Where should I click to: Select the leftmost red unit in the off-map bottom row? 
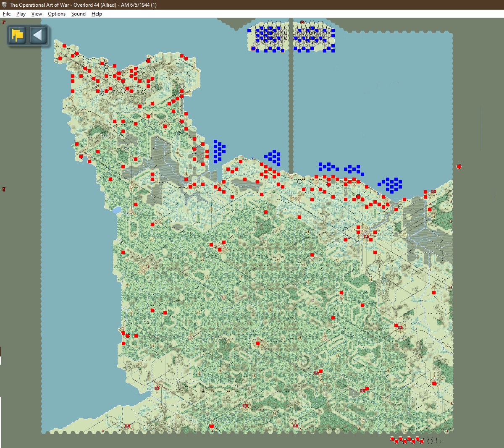coord(393,440)
